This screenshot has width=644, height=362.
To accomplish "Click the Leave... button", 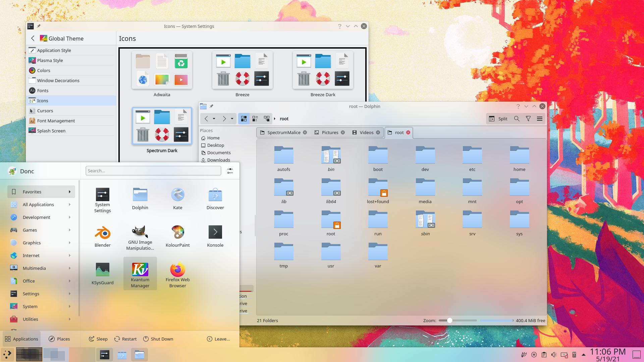I will (218, 339).
